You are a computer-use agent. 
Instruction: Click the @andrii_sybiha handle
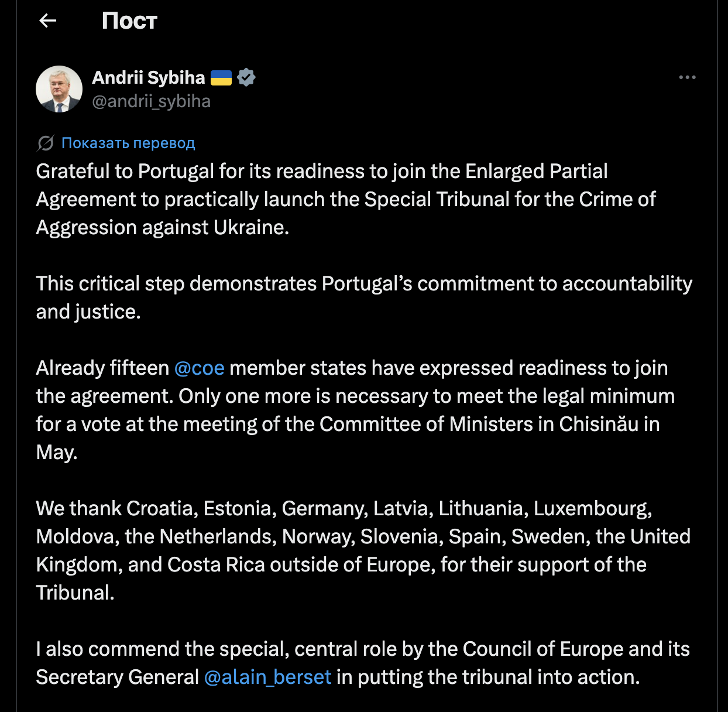[x=151, y=101]
